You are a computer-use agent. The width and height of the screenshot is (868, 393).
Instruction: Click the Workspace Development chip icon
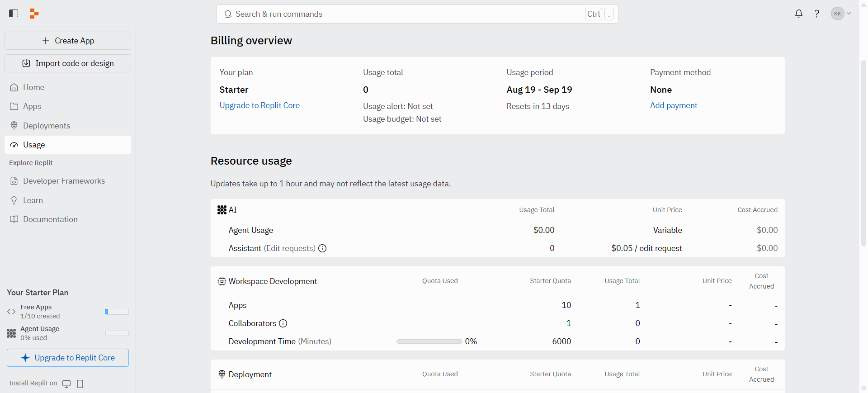click(x=222, y=281)
